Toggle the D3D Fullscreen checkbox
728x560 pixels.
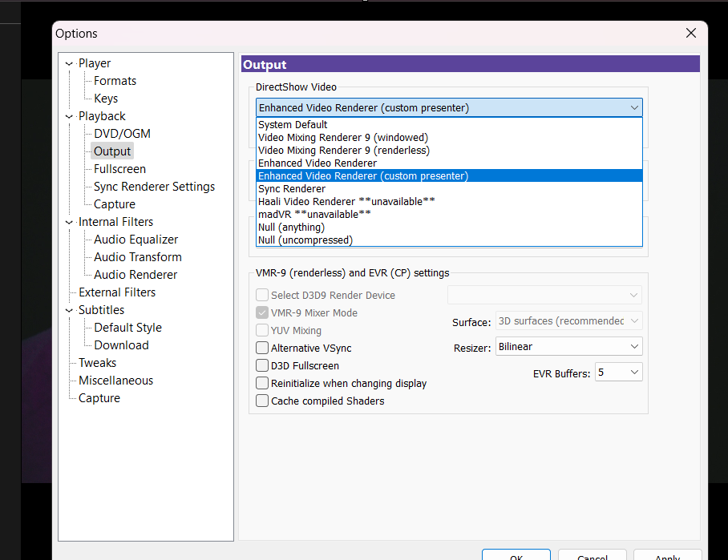262,365
